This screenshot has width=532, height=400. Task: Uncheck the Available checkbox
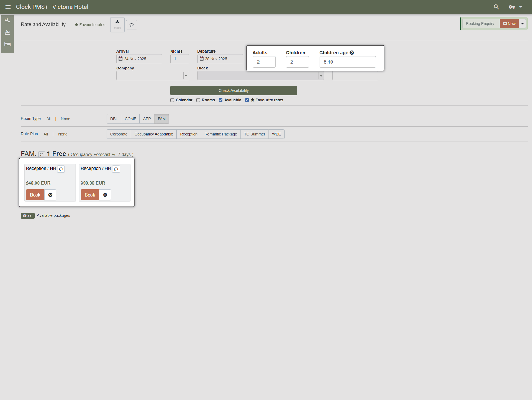point(220,100)
